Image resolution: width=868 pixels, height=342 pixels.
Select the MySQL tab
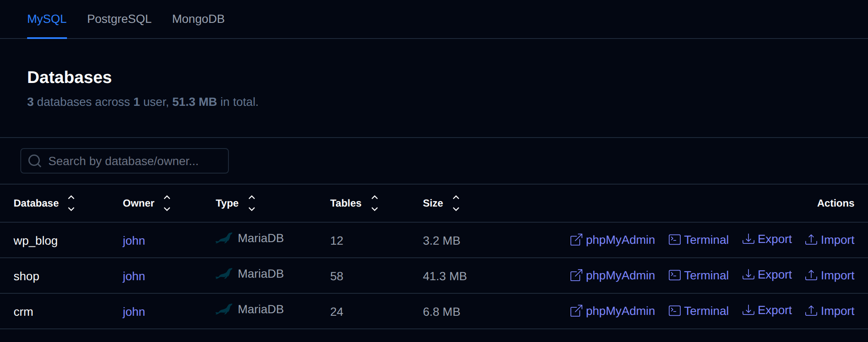coord(47,19)
